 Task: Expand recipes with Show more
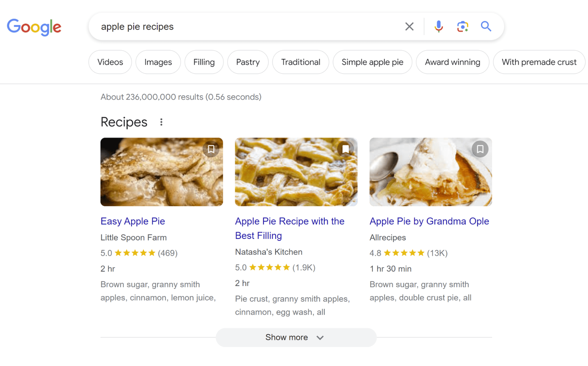point(296,337)
